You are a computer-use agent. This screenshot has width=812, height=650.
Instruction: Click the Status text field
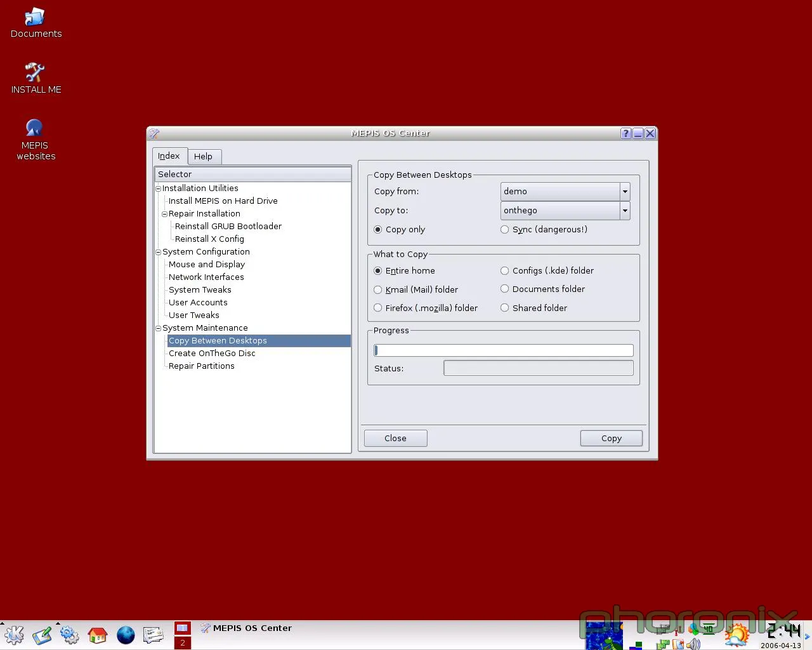click(x=539, y=368)
